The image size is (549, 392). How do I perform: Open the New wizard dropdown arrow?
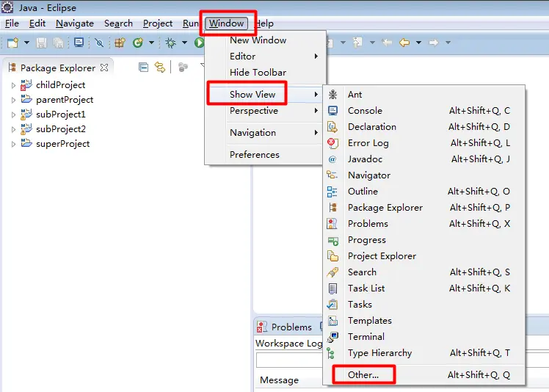(x=26, y=43)
